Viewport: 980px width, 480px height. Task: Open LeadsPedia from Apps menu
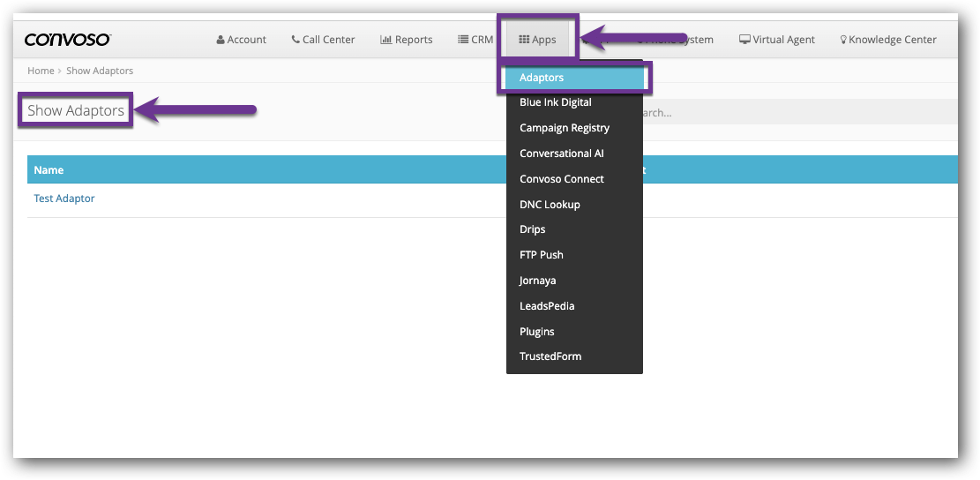coord(574,306)
